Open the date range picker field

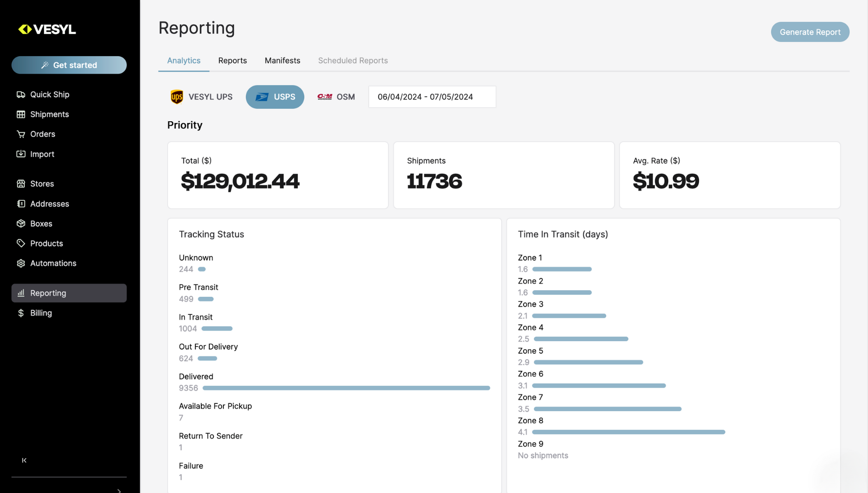[x=432, y=97]
